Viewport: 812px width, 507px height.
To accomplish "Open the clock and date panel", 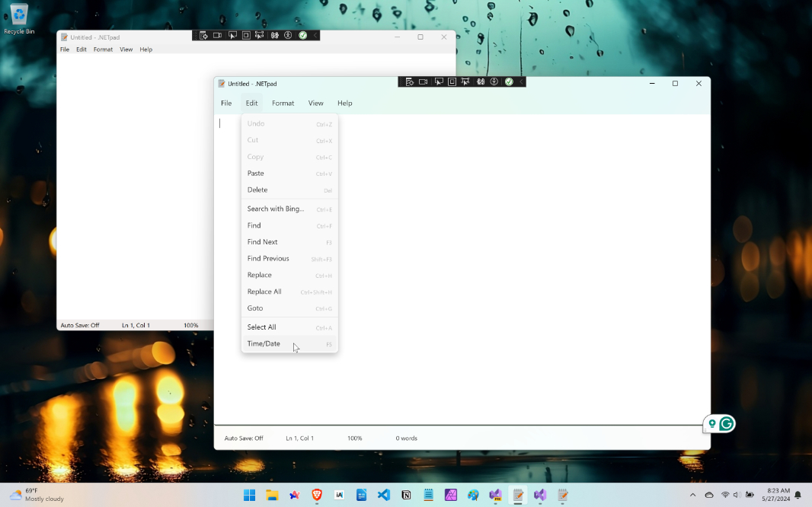I will (x=778, y=495).
